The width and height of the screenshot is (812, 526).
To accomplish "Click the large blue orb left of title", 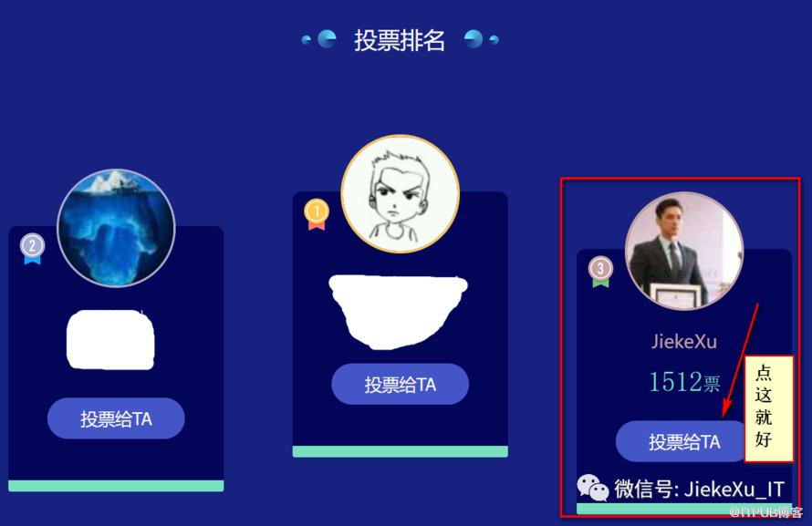I will pos(327,39).
